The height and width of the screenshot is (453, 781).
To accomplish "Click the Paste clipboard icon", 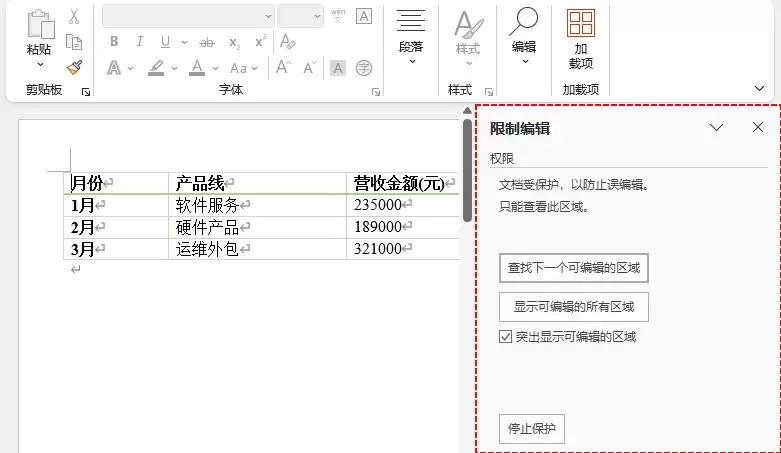I will [40, 24].
